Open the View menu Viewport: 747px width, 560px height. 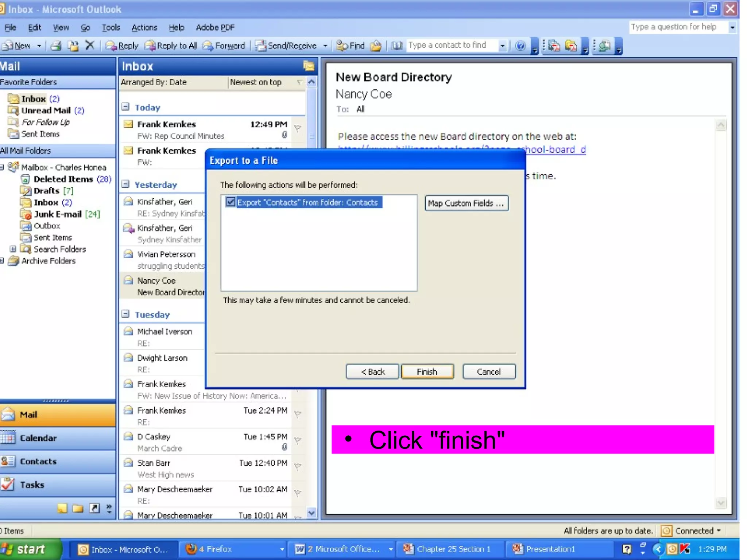pos(61,27)
